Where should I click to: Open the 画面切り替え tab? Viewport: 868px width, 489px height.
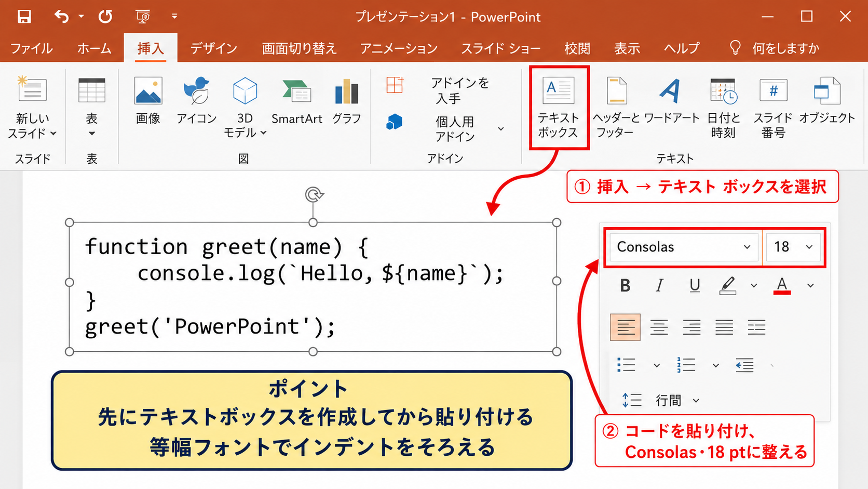point(299,48)
